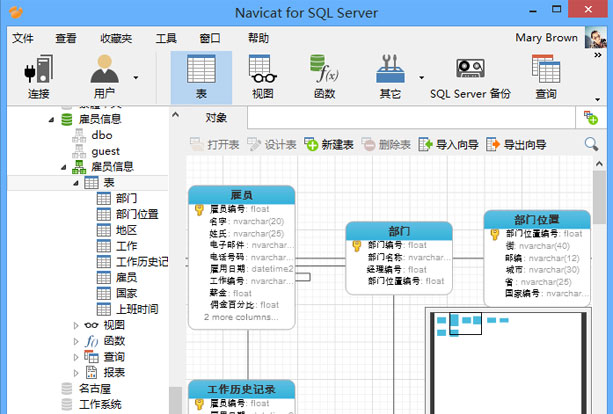613x414 pixels.
Task: Click the up chevron left of 对象 tab
Action: pyautogui.click(x=176, y=115)
